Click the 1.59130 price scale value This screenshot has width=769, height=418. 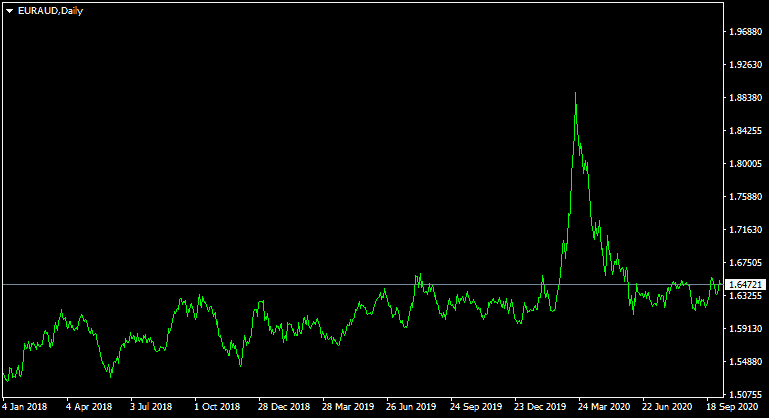pos(745,329)
